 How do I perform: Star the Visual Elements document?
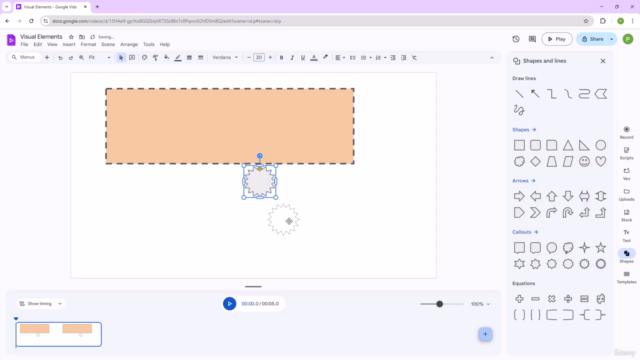pyautogui.click(x=71, y=37)
